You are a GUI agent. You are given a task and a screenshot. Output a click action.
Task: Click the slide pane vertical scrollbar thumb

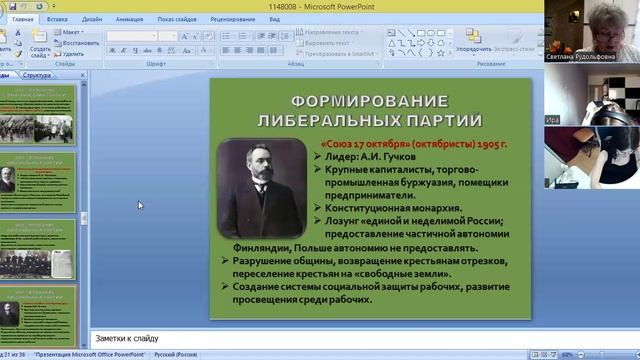click(x=84, y=218)
